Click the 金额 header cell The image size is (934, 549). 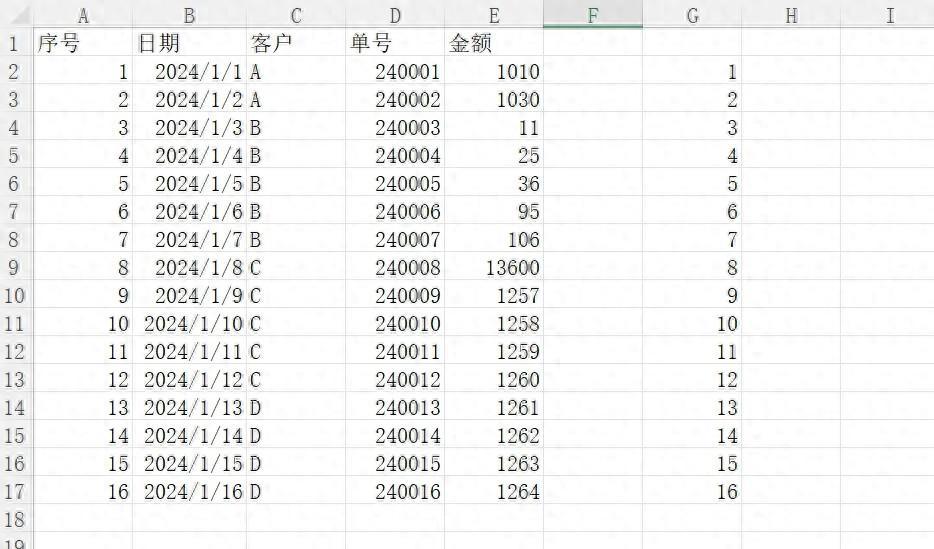(494, 43)
